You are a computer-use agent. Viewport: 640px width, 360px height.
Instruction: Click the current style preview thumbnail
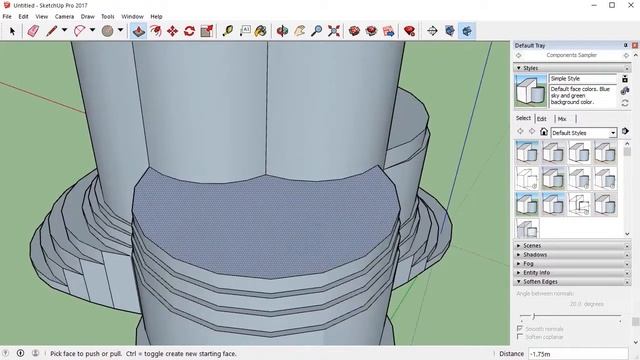click(530, 91)
